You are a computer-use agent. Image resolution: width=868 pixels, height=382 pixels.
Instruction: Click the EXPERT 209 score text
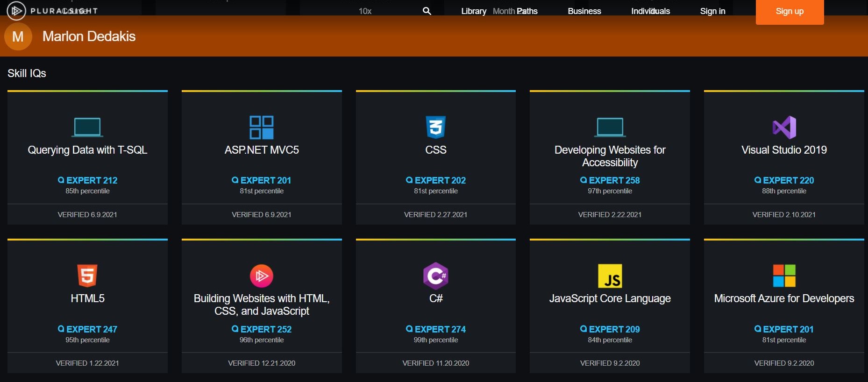614,329
